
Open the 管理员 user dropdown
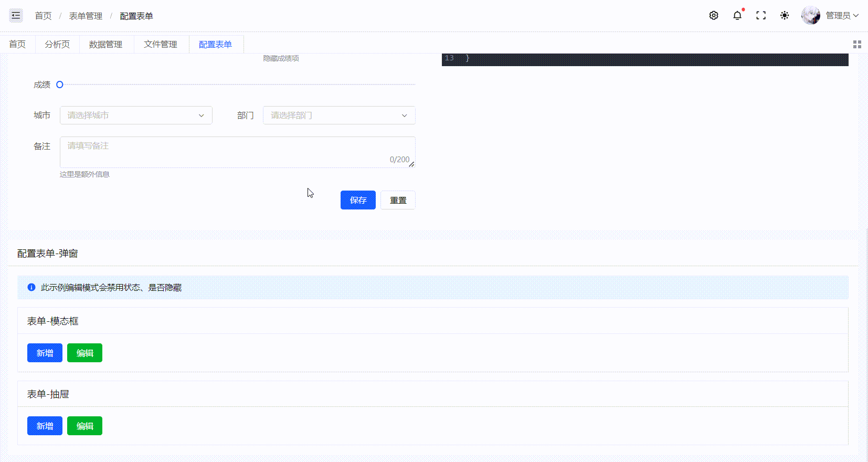coord(842,16)
